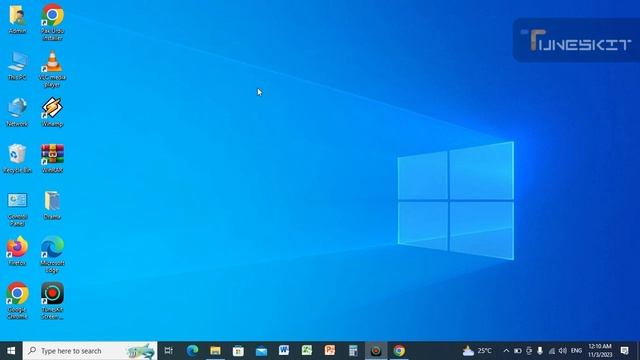Launch Excel from the taskbar
Screen dimensions: 640x360
(x=307, y=351)
